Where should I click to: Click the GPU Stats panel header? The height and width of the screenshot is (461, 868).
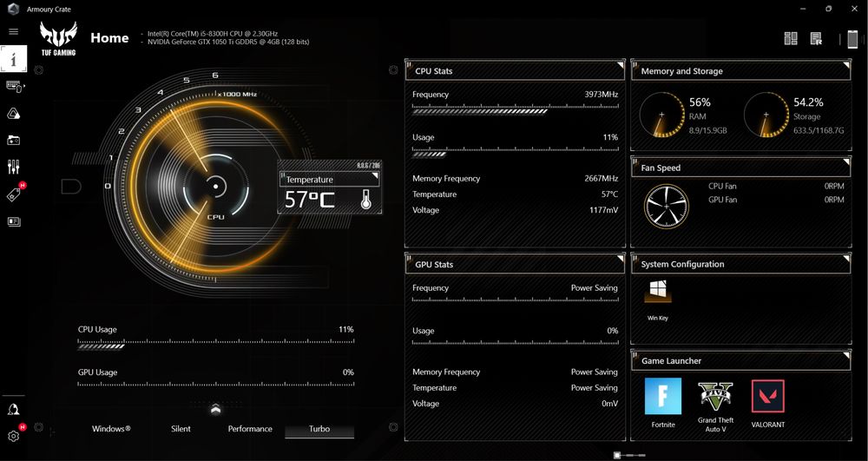click(515, 265)
